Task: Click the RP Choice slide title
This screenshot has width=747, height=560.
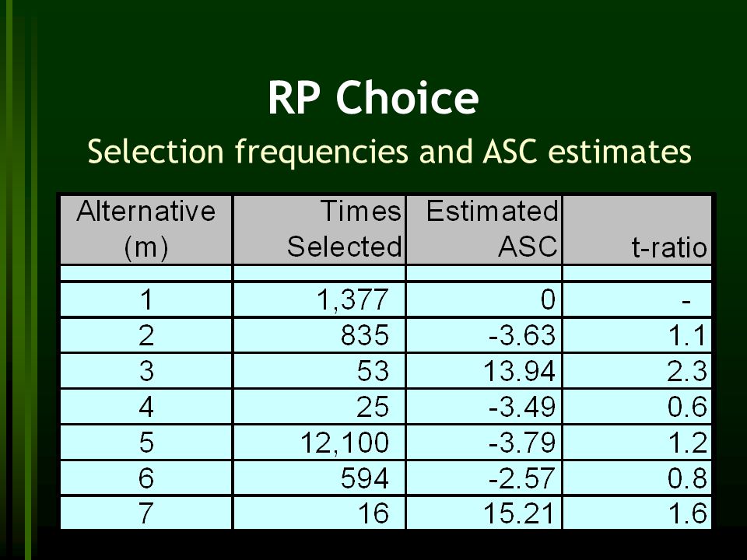Action: coord(373,98)
